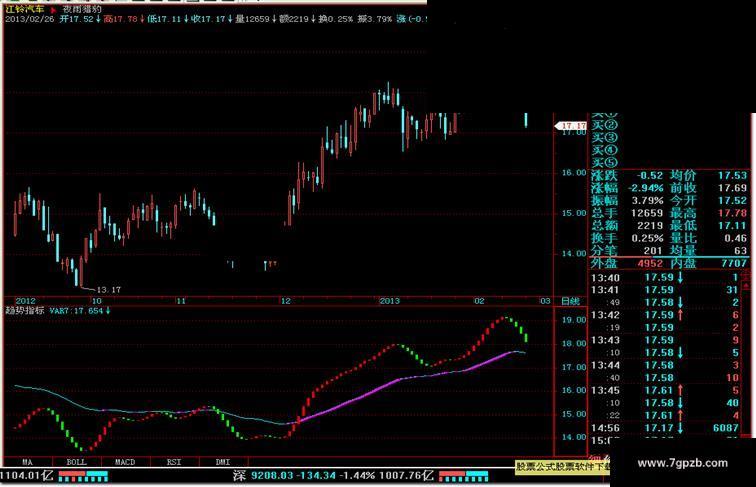This screenshot has height=487, width=756.
Task: Click the 最低 value 17.11
Action: [732, 226]
